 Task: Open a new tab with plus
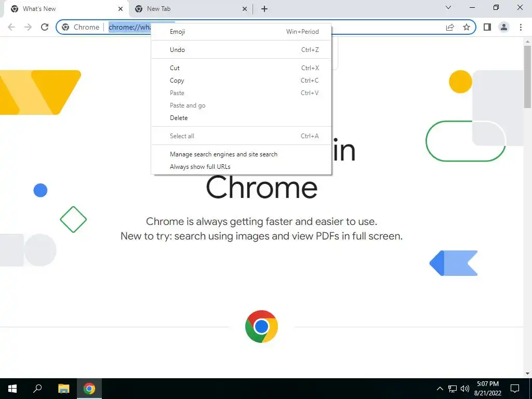264,9
